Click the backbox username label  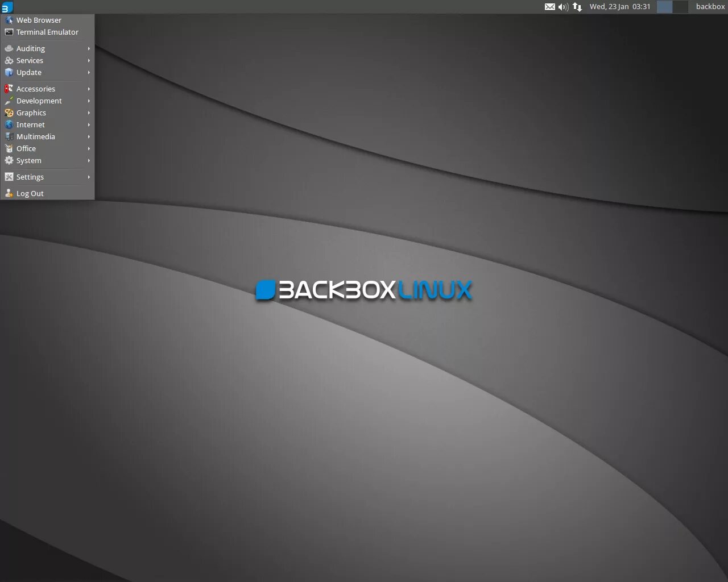tap(709, 7)
